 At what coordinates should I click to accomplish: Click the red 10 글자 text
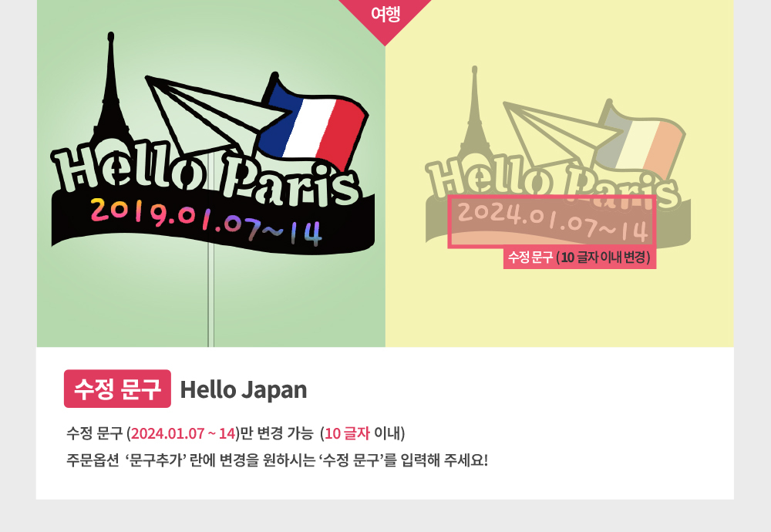(x=347, y=433)
